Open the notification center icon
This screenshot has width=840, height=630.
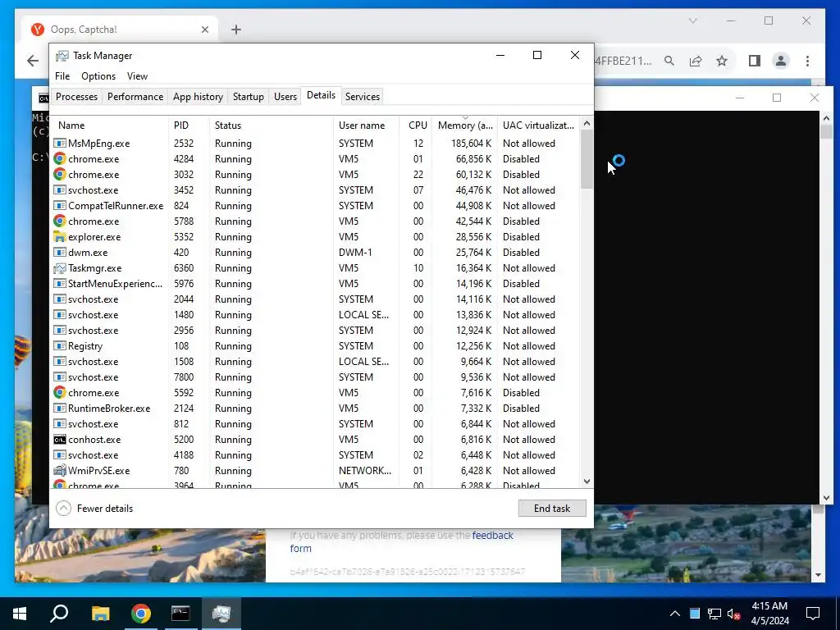pos(813,614)
